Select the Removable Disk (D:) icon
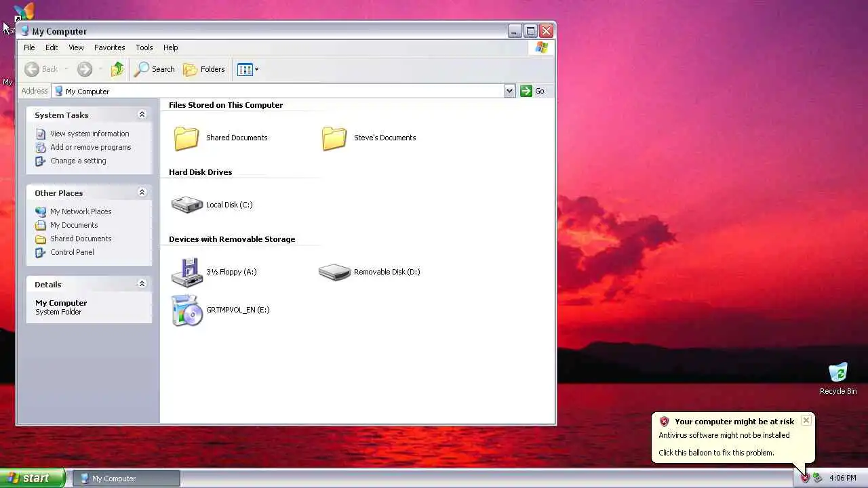The image size is (868, 488). pyautogui.click(x=334, y=272)
